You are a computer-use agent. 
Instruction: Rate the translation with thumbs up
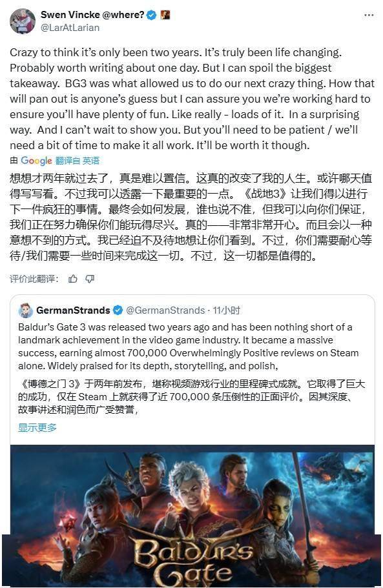point(73,279)
